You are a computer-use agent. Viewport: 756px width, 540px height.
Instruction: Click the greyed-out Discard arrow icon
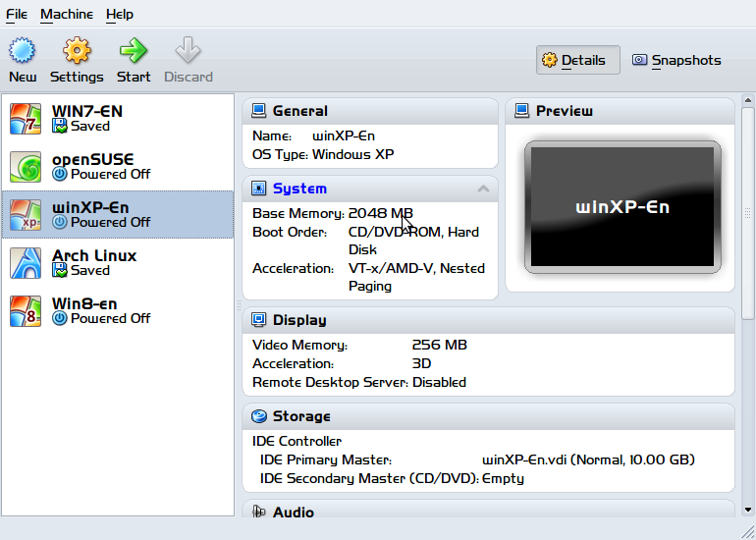coord(189,50)
